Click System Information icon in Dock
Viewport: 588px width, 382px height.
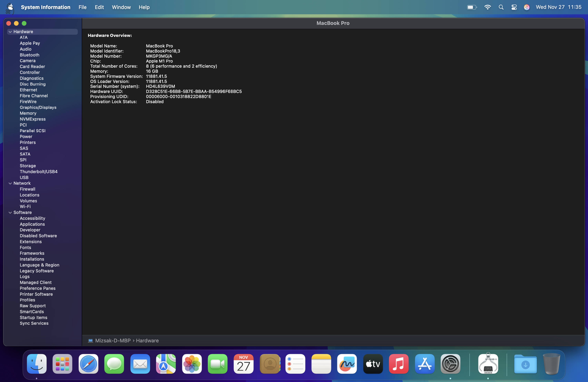tap(488, 363)
